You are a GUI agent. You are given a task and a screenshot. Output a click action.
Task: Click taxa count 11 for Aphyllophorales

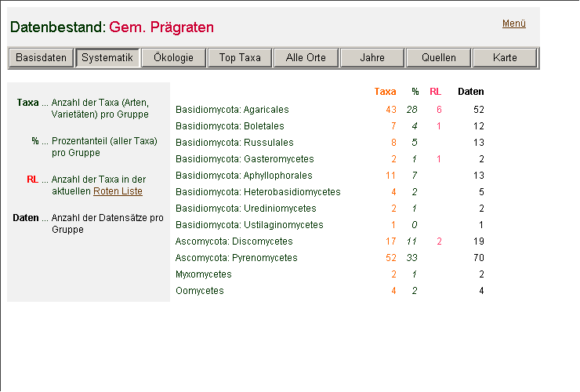[390, 176]
